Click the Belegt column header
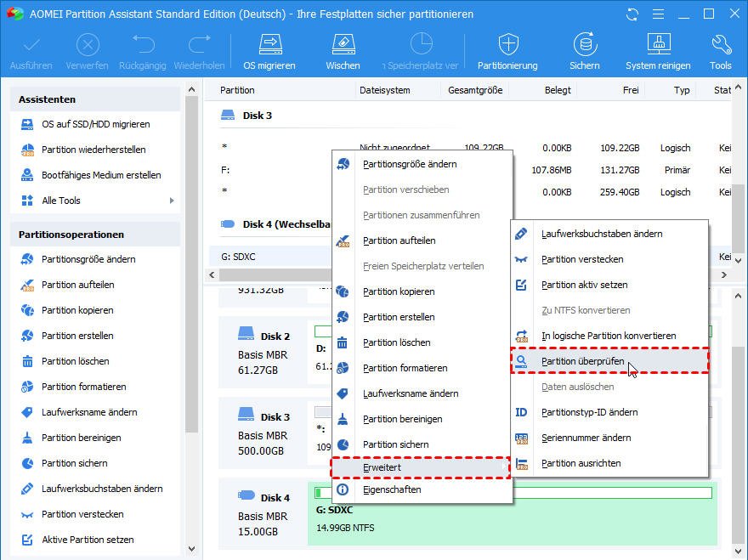 pyautogui.click(x=558, y=90)
